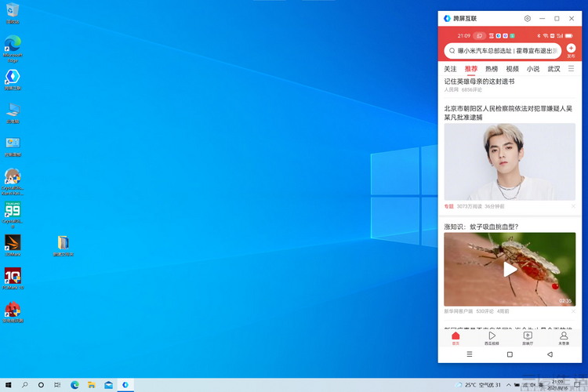Open the red cube shortcut below PCMark 10
Viewport: 588px width, 392px height.
(13, 312)
